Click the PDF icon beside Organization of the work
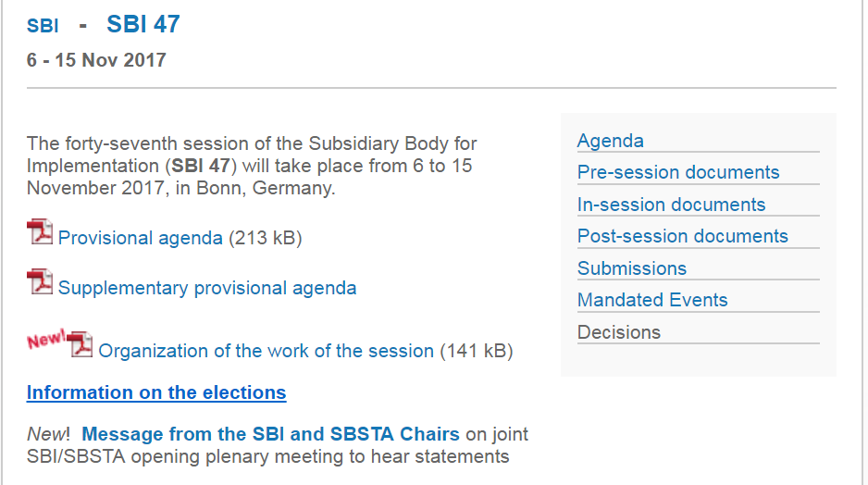Screen dimensions: 868x485 coord(81,344)
